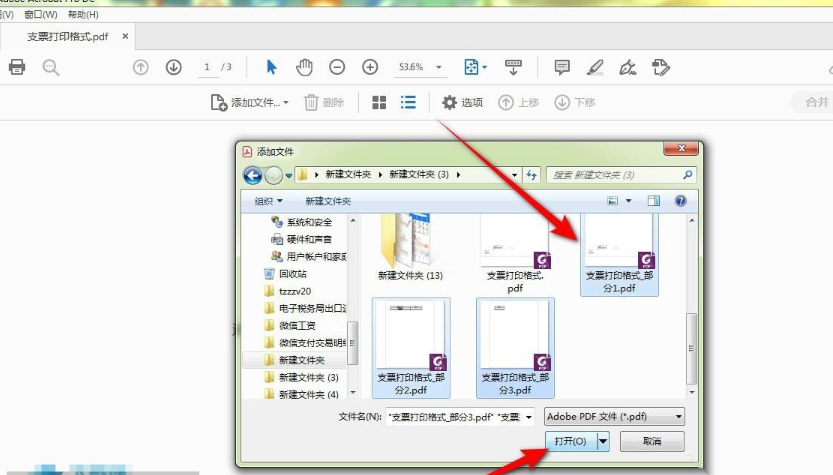Click the dialog Forward navigation arrow
833x475 pixels.
click(274, 175)
